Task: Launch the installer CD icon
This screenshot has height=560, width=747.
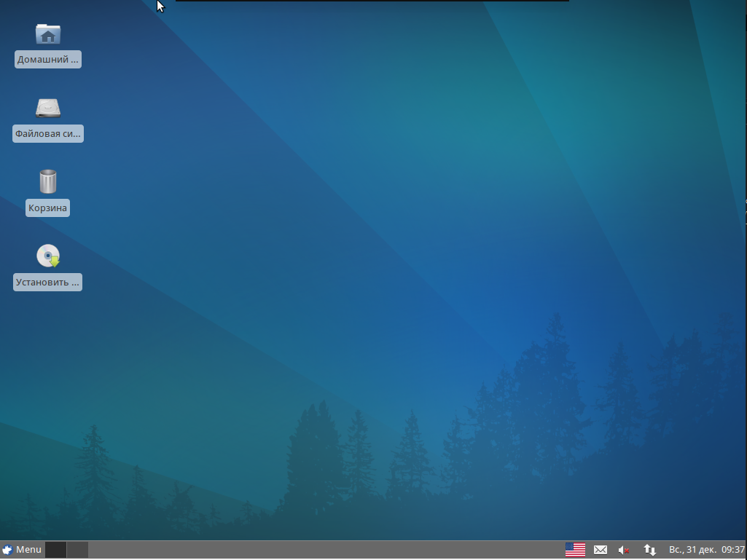Action: pos(48,256)
